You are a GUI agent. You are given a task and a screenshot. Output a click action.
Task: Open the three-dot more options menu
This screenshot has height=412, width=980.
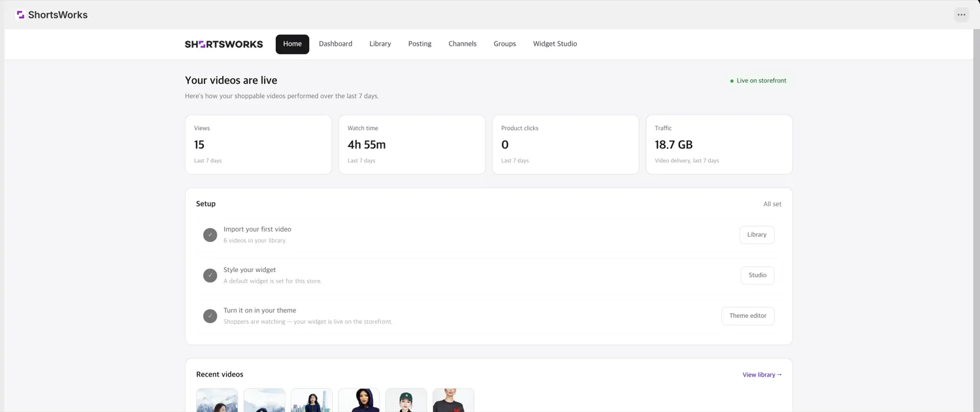[961, 14]
